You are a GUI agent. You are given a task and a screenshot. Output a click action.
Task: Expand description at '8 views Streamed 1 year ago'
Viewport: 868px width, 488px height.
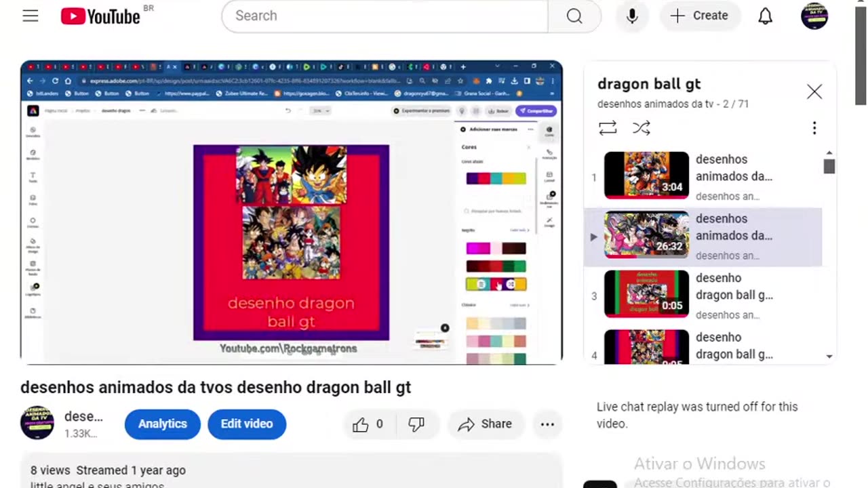(x=108, y=470)
